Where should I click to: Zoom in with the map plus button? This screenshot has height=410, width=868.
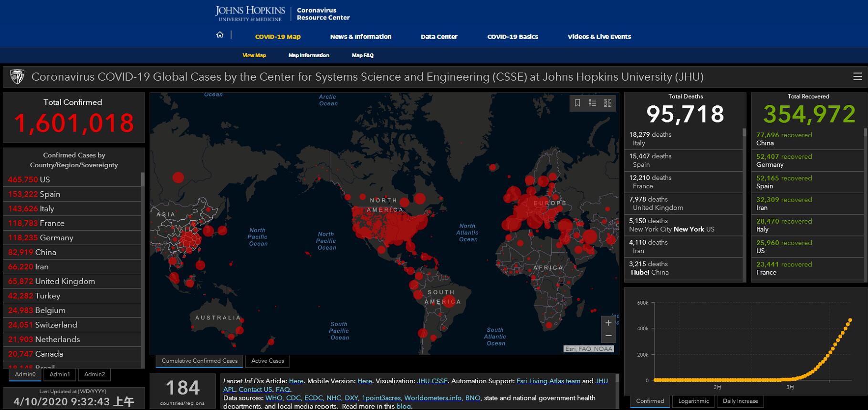coord(608,323)
